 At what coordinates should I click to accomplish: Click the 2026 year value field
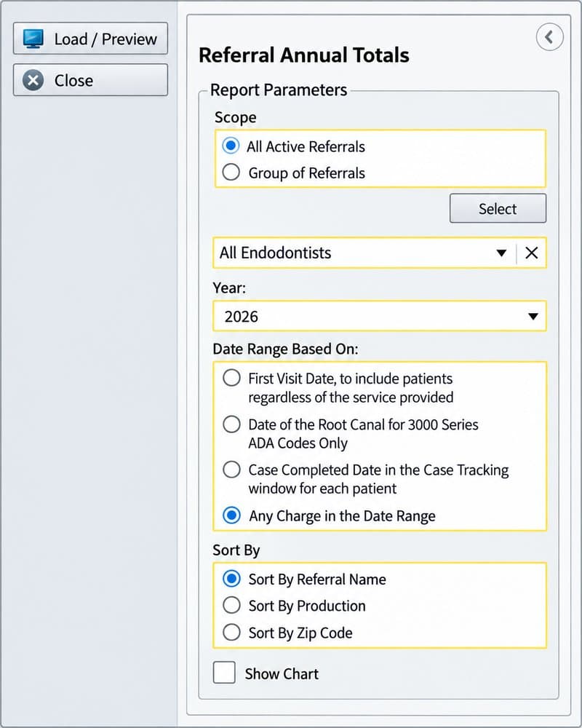[x=380, y=316]
